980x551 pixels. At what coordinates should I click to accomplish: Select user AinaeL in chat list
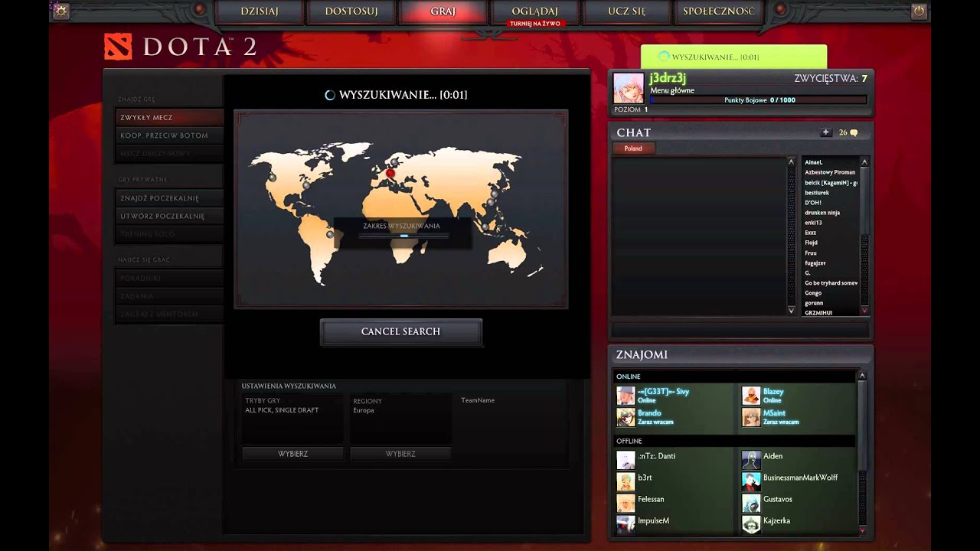pos(813,162)
